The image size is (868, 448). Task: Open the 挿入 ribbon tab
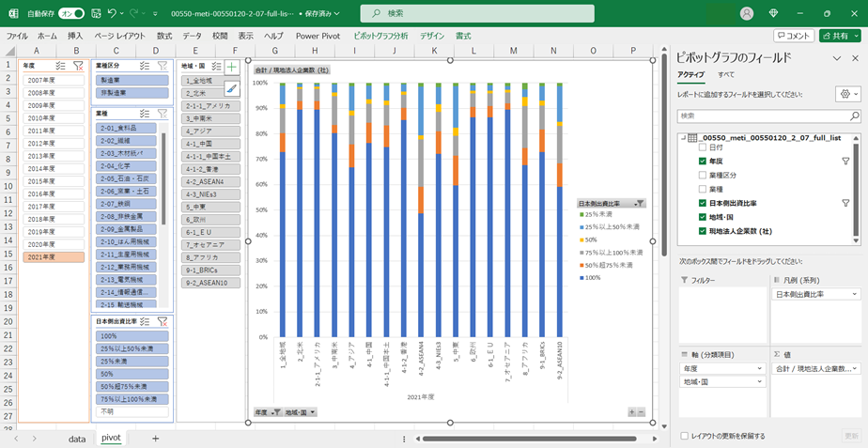pos(75,36)
